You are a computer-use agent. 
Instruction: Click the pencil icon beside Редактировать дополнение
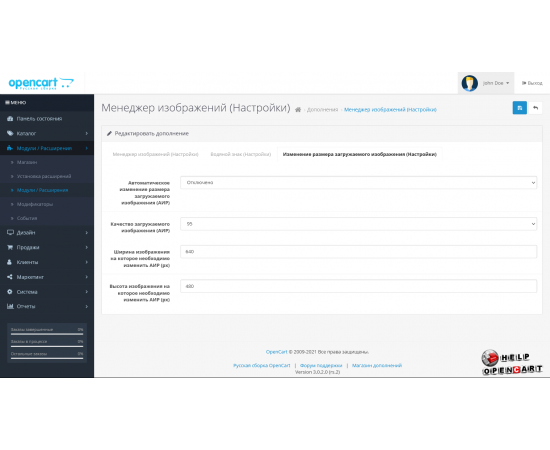(x=109, y=134)
